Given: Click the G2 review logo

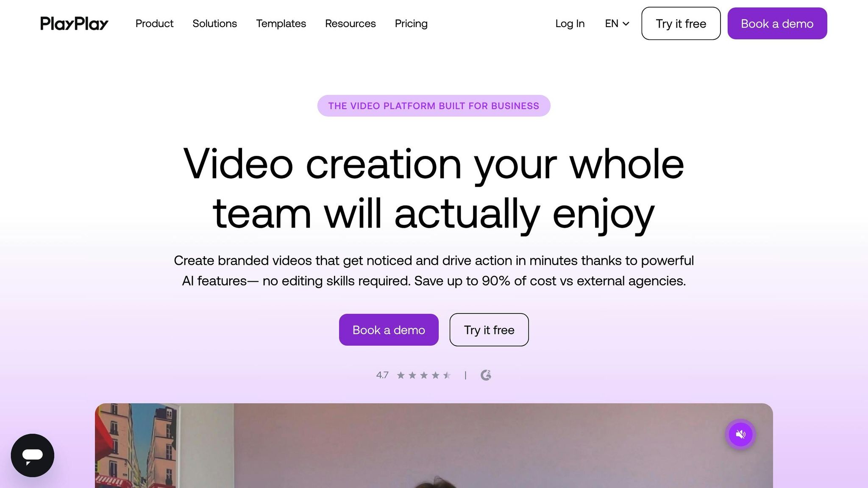Looking at the screenshot, I should pyautogui.click(x=486, y=375).
